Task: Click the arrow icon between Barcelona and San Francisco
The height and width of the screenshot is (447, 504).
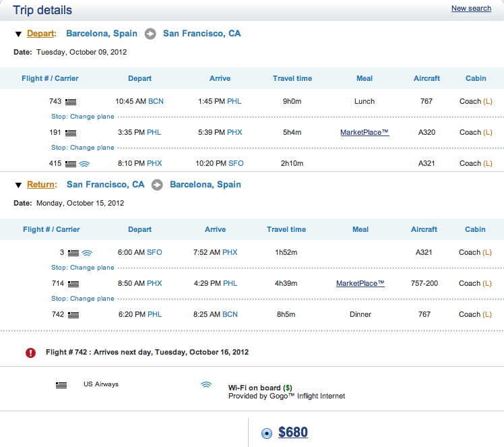Action: pos(150,34)
